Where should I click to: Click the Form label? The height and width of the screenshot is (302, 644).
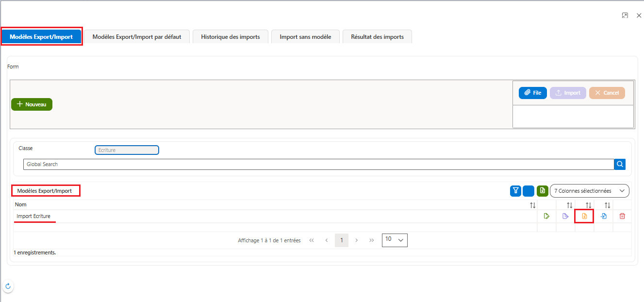click(13, 67)
